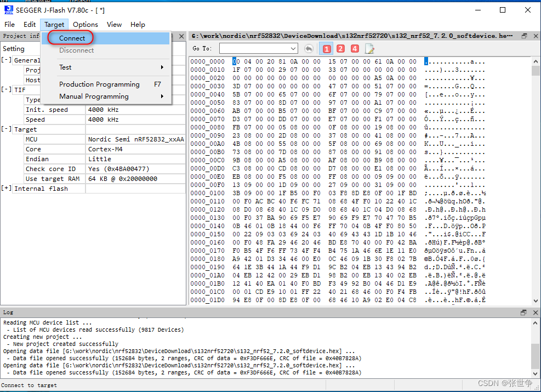This screenshot has width=541, height=392.
Task: Select the Core value Cortex-M4
Action: click(x=136, y=149)
